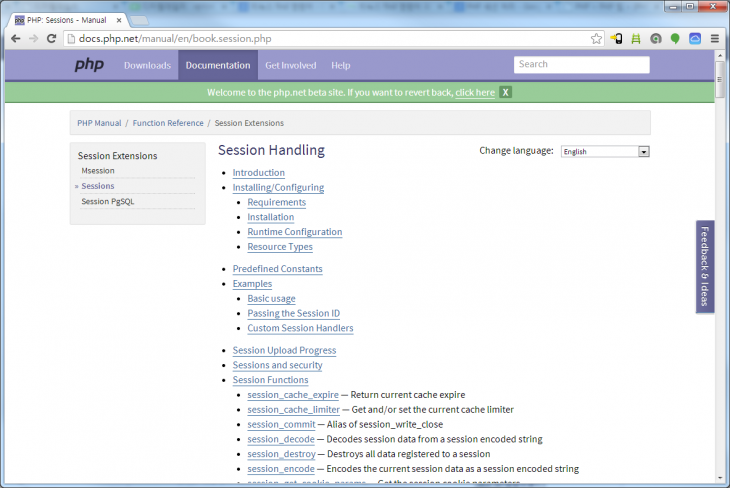The image size is (730, 488).
Task: Click the PHP logo in the header
Action: click(x=89, y=65)
